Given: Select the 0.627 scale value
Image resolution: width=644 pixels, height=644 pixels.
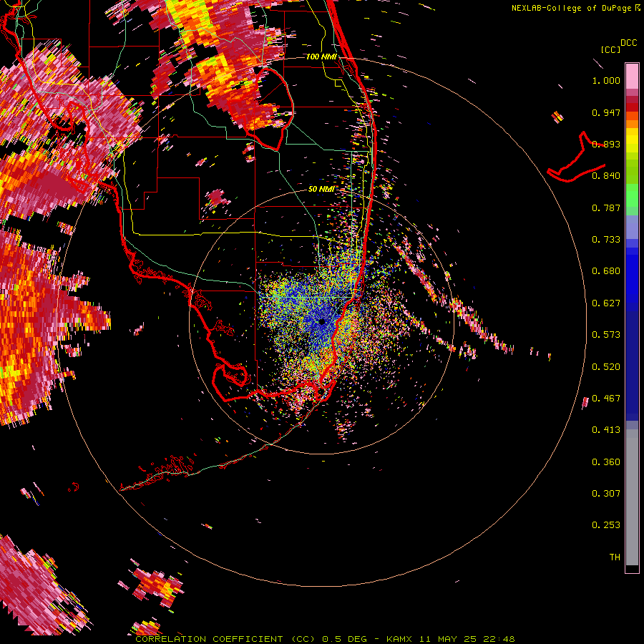Looking at the screenshot, I should click(606, 303).
